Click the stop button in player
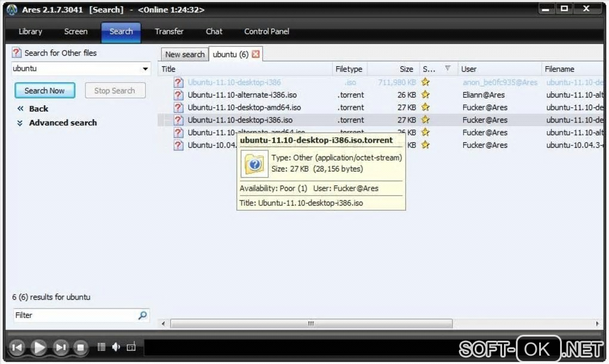 (x=81, y=347)
